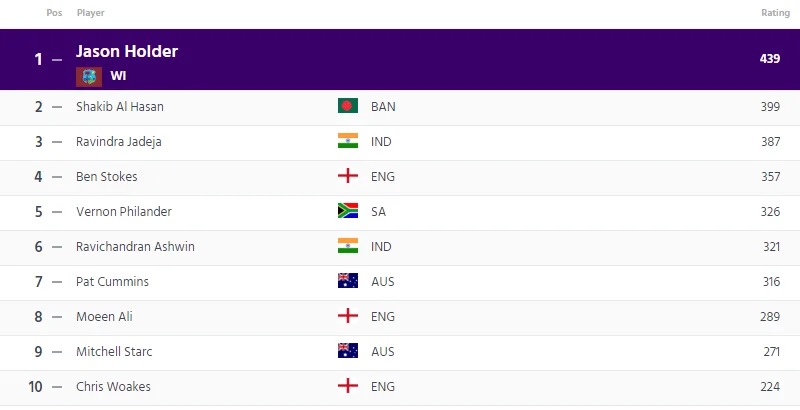Click Australia flag next to Pat Cummins

click(348, 281)
